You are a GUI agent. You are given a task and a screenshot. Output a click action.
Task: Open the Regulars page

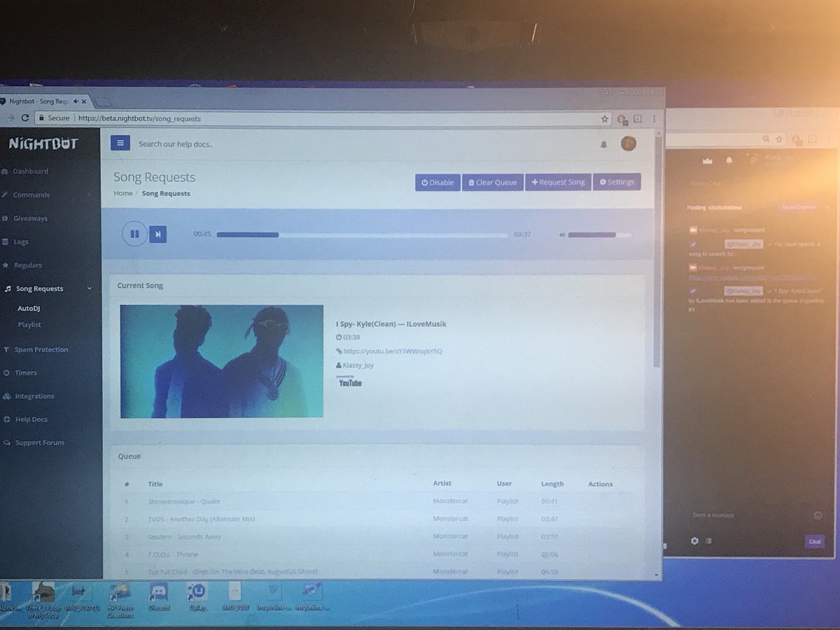pyautogui.click(x=22, y=265)
